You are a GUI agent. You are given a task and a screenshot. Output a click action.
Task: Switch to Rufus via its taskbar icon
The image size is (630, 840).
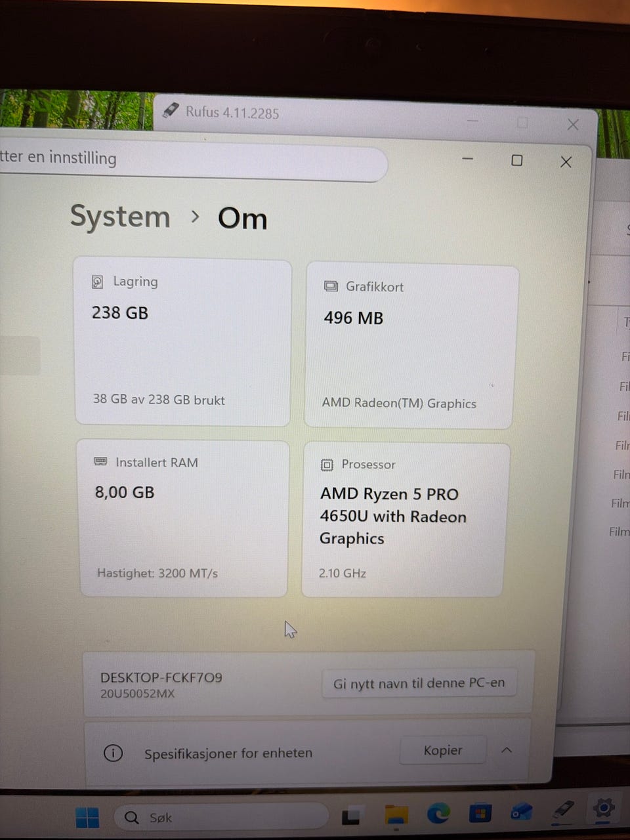[562, 810]
